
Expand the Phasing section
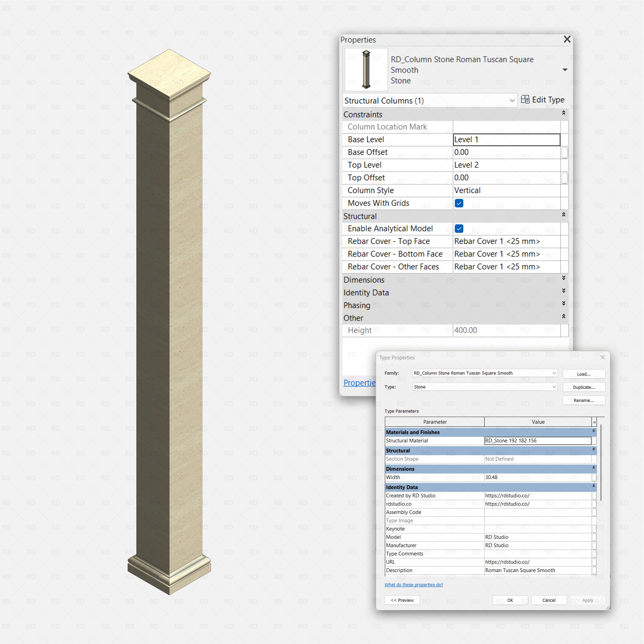pos(563,304)
